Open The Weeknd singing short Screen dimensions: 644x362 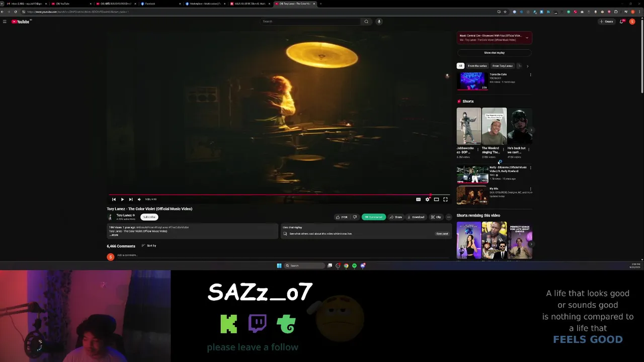coord(494,126)
